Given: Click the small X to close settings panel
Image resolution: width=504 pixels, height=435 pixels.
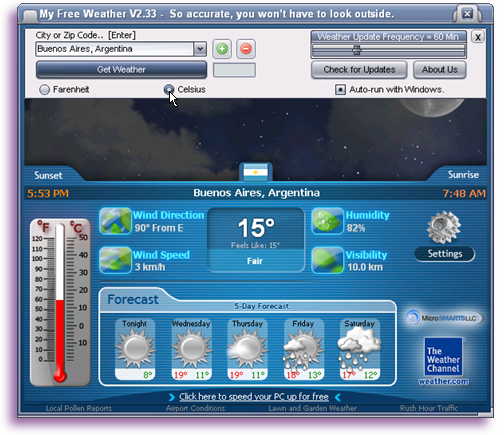Looking at the screenshot, I should (x=478, y=37).
